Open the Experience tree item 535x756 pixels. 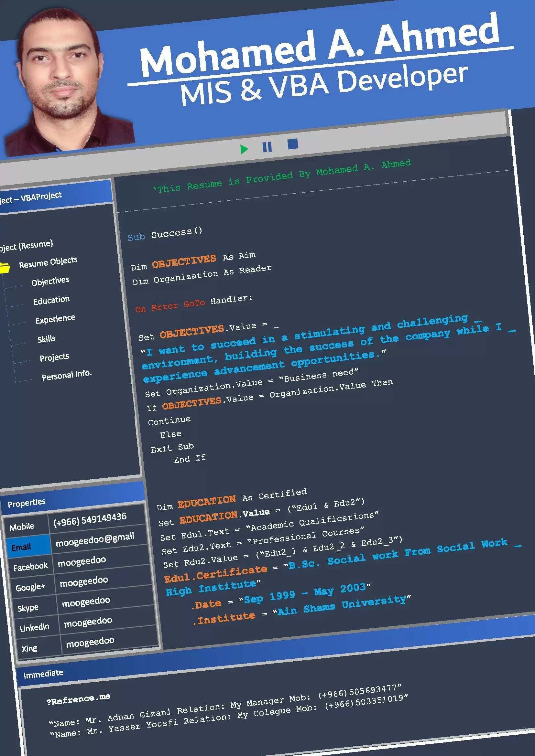pyautogui.click(x=55, y=319)
